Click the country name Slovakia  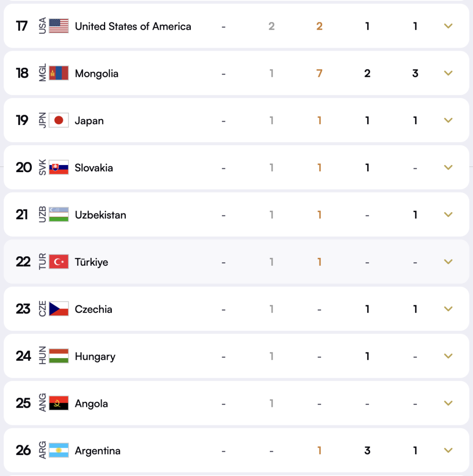point(94,167)
